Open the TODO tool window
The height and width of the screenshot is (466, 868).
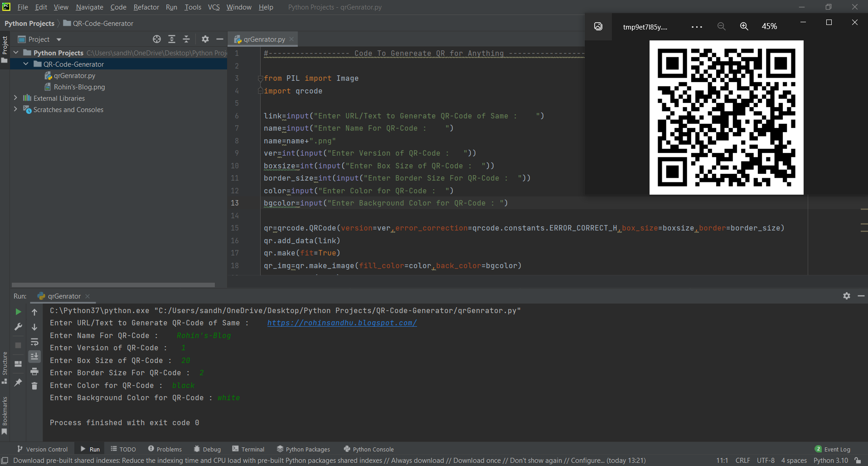[123, 449]
